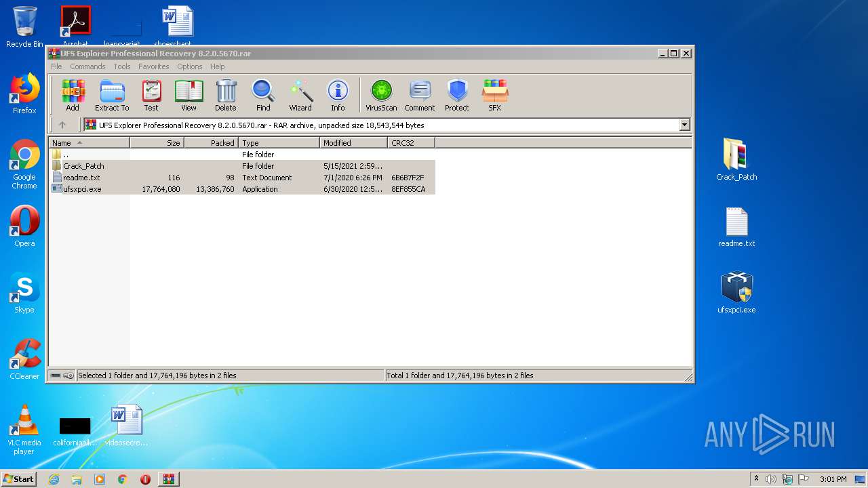Click the Extract To toolbar icon
The image size is (868, 488).
pyautogui.click(x=112, y=96)
